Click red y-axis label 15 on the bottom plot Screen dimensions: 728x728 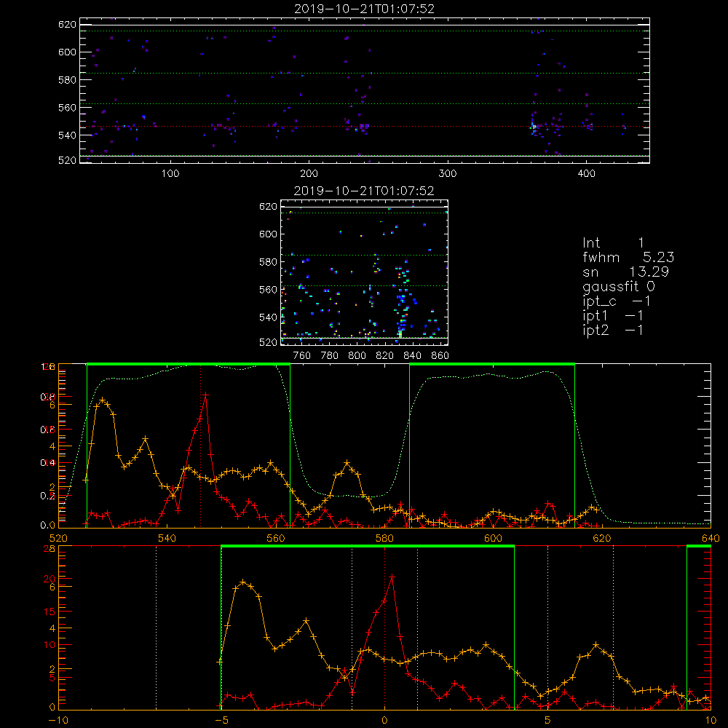[x=50, y=612]
